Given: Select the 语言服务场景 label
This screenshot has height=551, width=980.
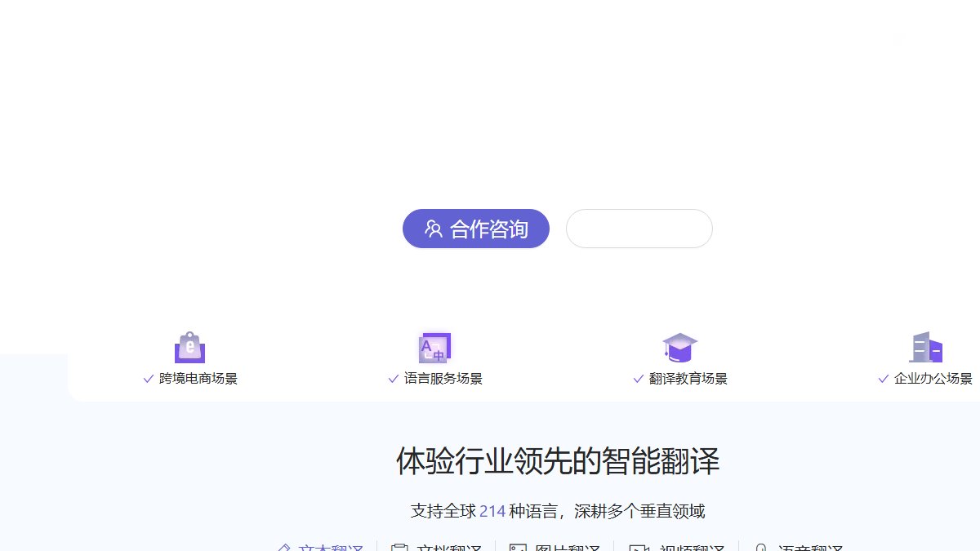Looking at the screenshot, I should tap(443, 379).
